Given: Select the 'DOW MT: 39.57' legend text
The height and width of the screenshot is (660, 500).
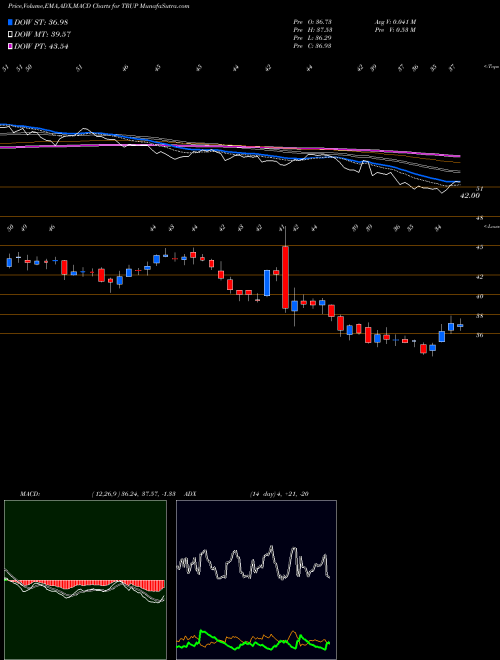Looking at the screenshot, I should coord(42,35).
